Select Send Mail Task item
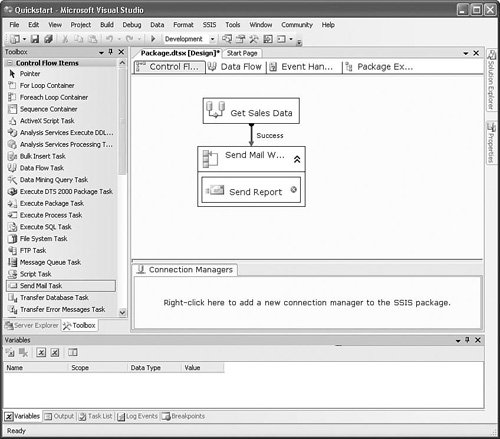500x439 pixels. (x=61, y=286)
